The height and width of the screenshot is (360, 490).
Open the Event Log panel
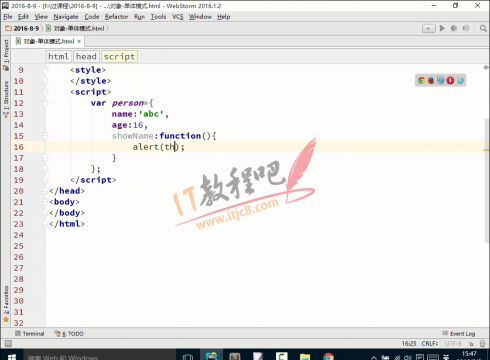(459, 334)
